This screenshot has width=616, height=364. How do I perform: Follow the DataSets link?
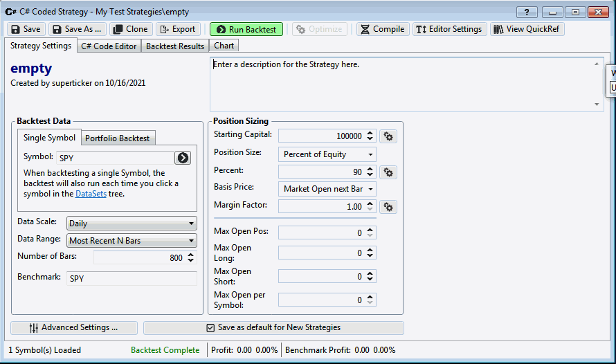pos(91,194)
